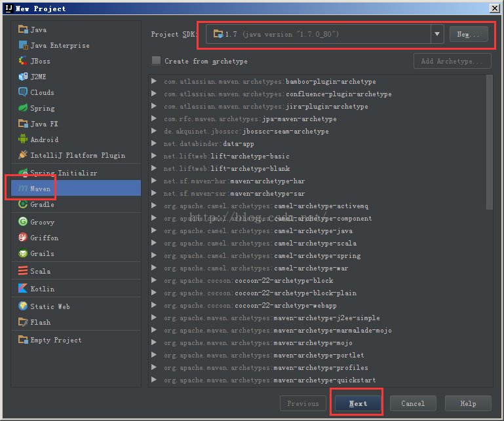Expand maven-archetype-sar node

154,193
